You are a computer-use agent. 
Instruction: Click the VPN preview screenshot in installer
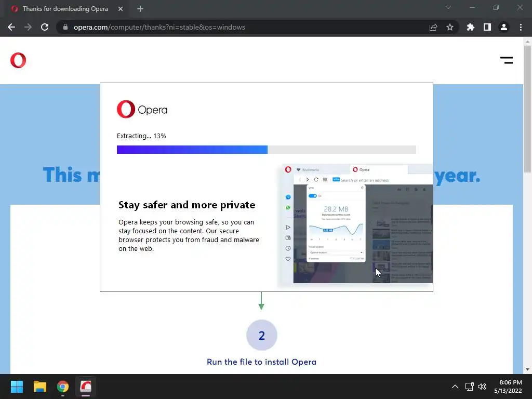355,224
